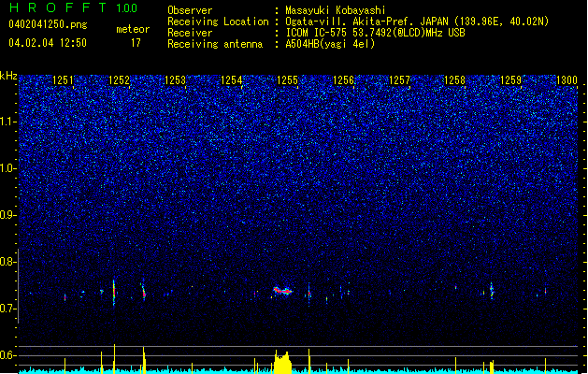Viewport: 588px width, 374px height.
Task: Click time marker 1255
Action: tap(287, 80)
